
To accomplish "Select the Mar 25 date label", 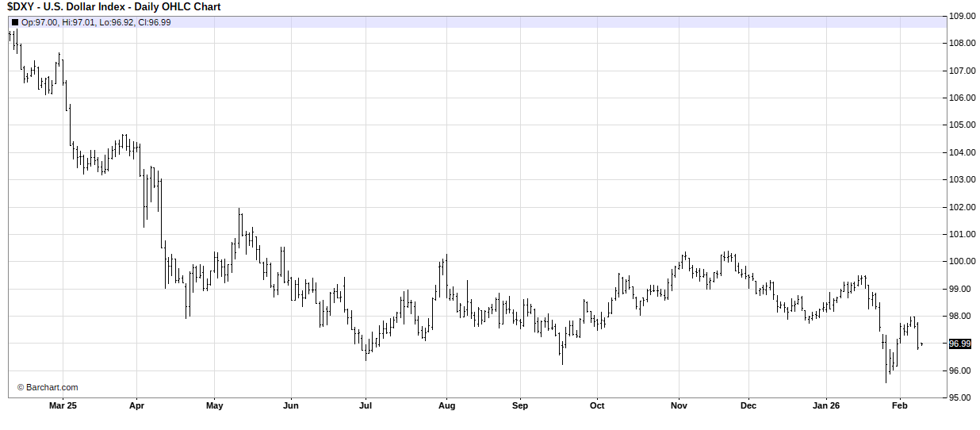I will point(63,405).
